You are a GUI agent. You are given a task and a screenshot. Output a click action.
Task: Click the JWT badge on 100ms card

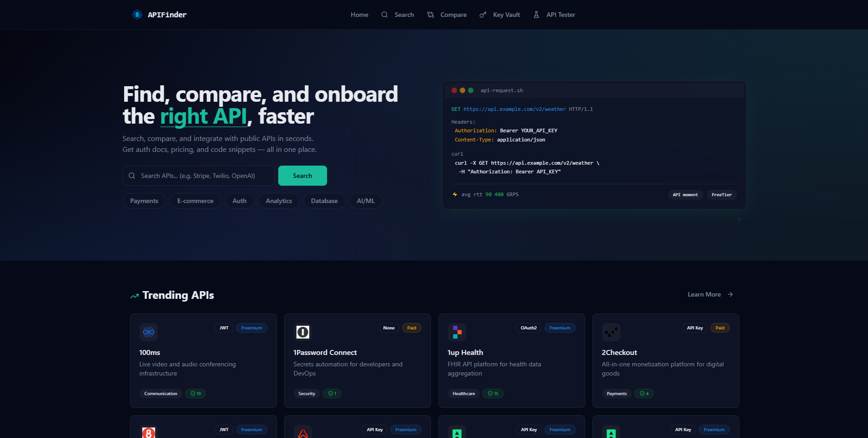click(224, 328)
